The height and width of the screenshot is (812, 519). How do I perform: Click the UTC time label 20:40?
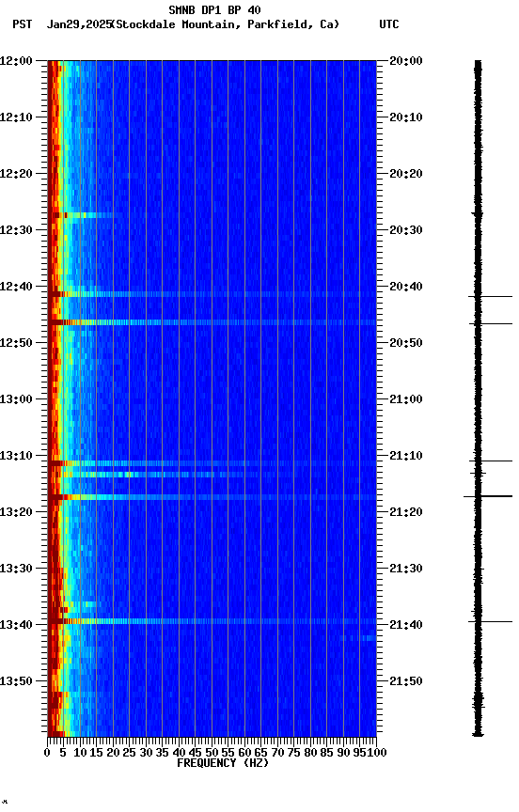[406, 287]
